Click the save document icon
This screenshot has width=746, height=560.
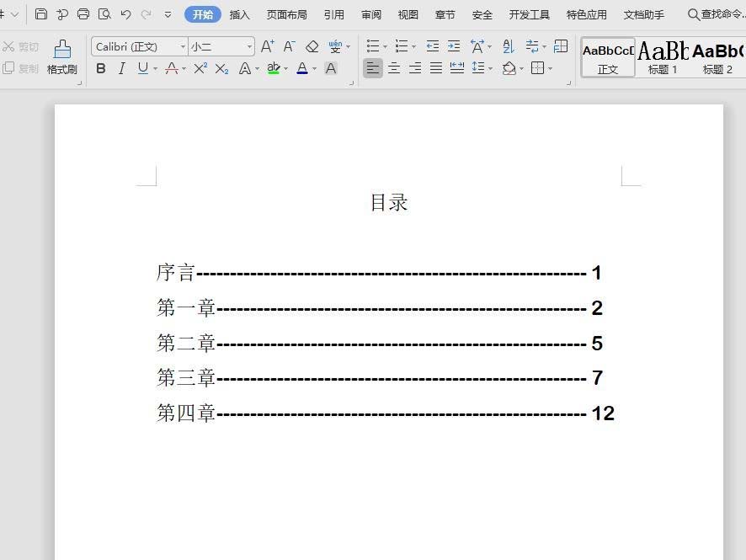[x=41, y=13]
